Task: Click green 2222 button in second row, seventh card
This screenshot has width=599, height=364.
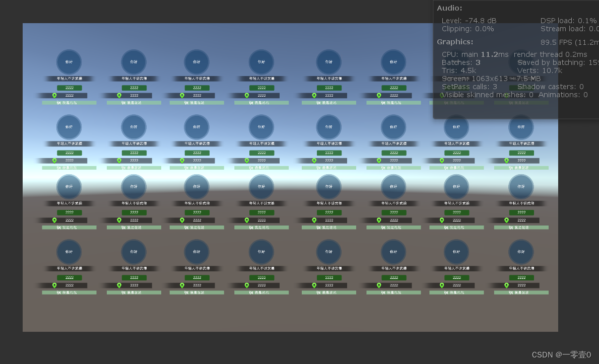Action: pos(456,153)
